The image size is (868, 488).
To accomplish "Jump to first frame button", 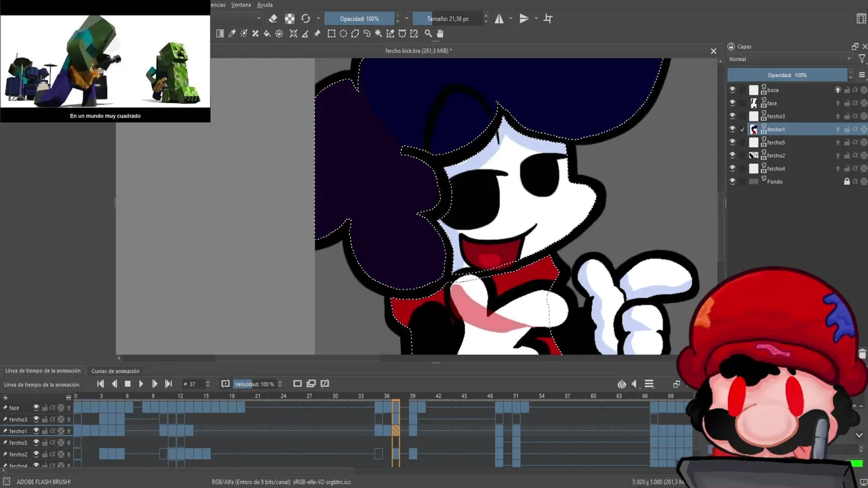I will (100, 384).
